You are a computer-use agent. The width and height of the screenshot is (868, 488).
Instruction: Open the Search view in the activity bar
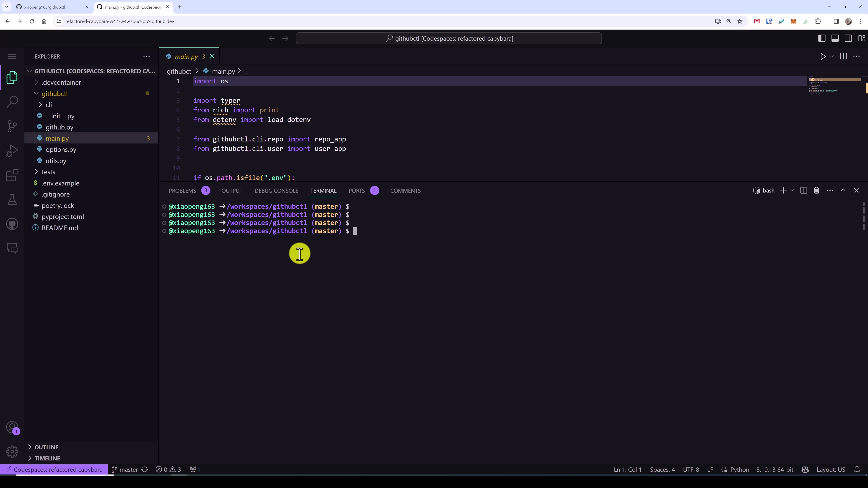(12, 102)
